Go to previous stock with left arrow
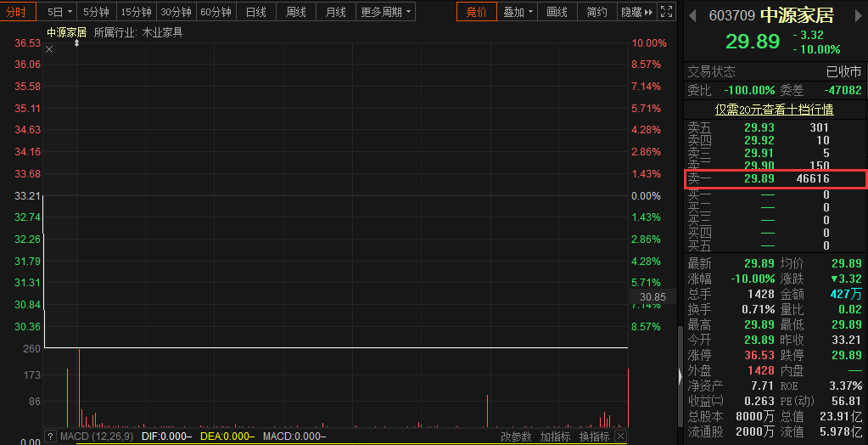Viewport: 868px width, 445px height. (692, 16)
